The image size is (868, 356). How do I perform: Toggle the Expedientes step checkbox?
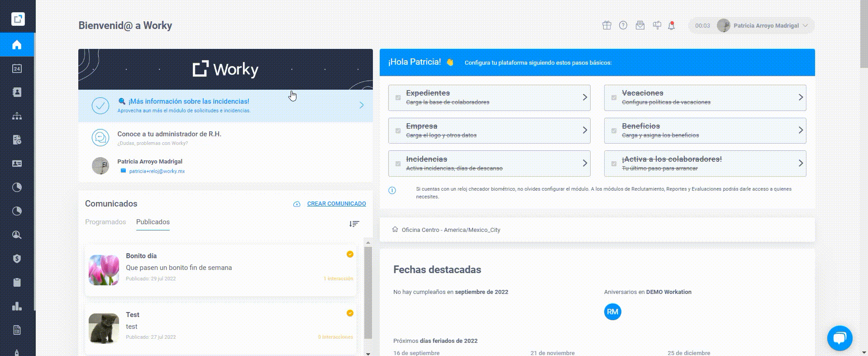(x=398, y=98)
